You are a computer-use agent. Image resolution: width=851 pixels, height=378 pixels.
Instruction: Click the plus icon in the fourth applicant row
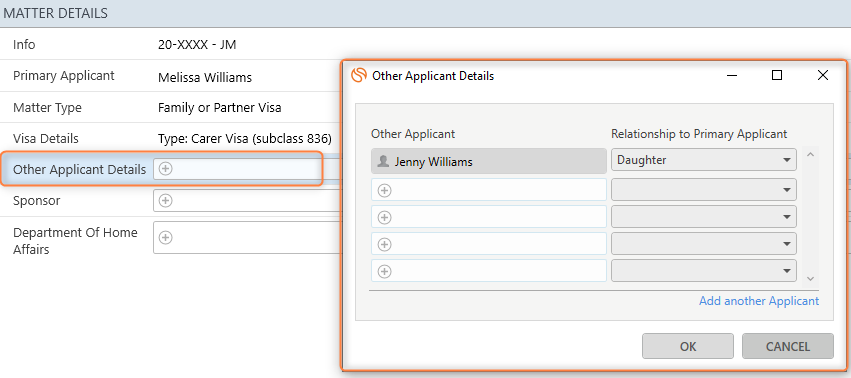pos(384,244)
